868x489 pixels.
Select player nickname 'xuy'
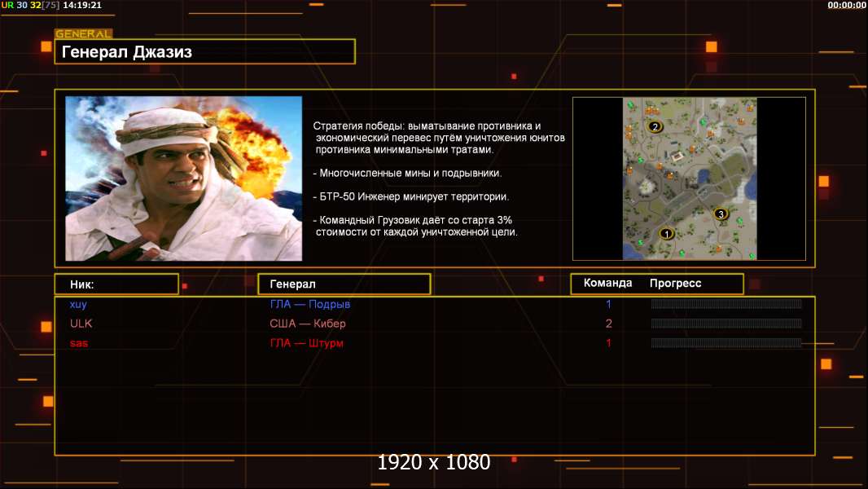coord(78,304)
